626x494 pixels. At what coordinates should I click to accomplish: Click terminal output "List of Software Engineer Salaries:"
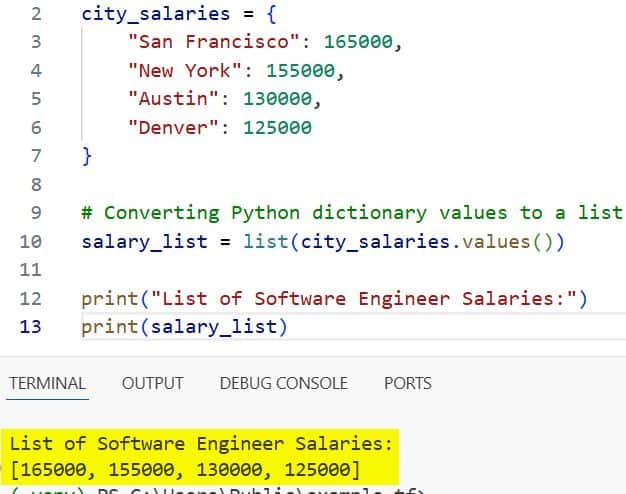(202, 443)
